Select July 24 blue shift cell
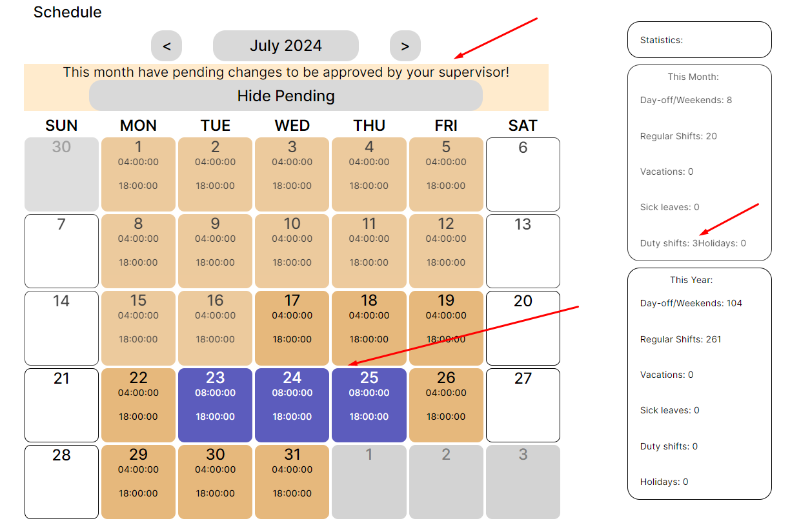790x532 pixels. (x=292, y=405)
